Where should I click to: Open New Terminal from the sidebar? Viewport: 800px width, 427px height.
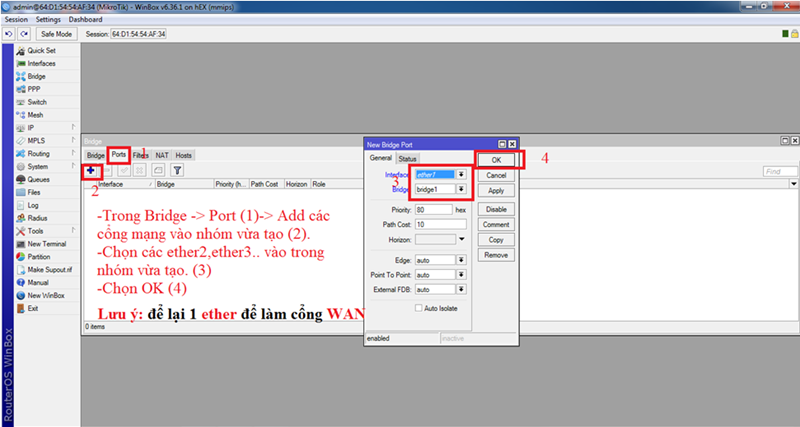[46, 244]
